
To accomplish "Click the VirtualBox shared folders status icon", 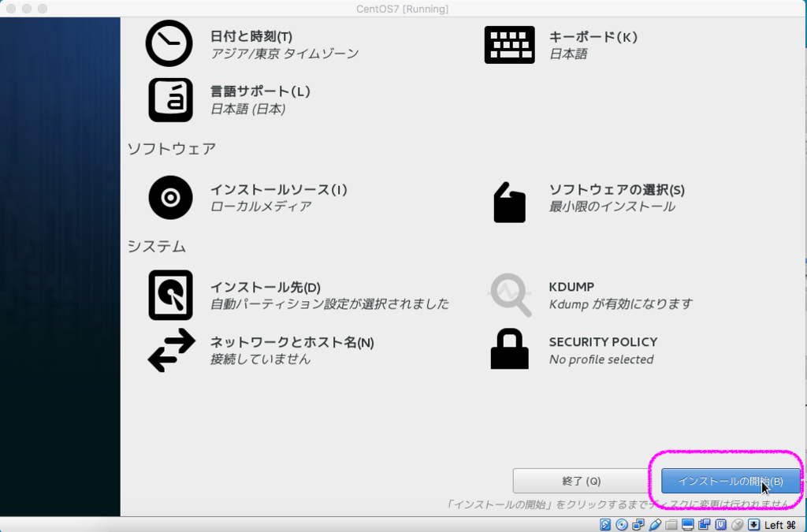I will pos(671,525).
